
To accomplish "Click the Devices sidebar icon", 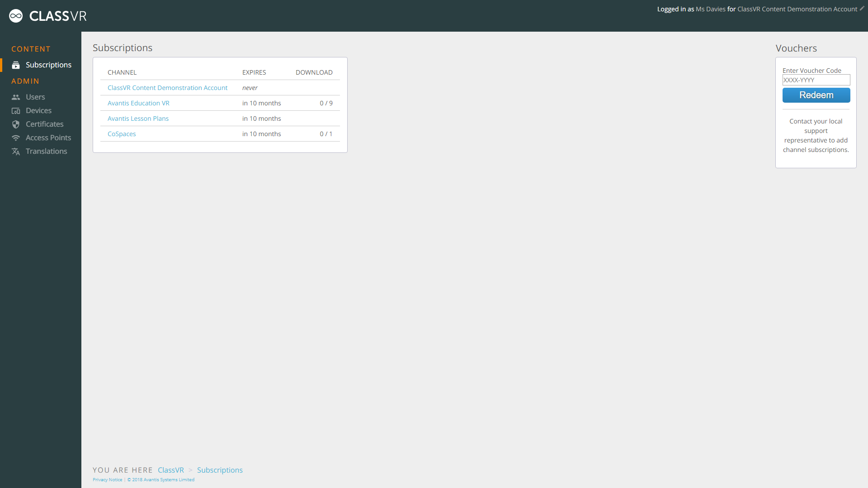I will coord(16,111).
